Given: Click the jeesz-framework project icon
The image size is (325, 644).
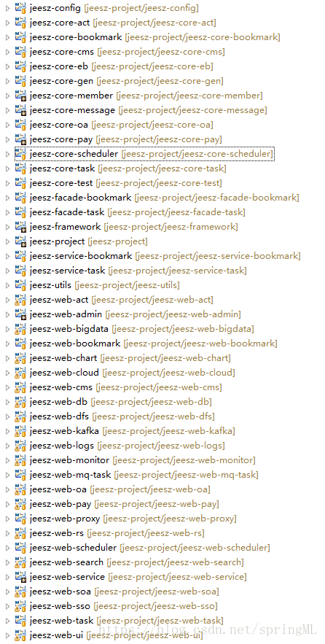Looking at the screenshot, I should coord(20,227).
